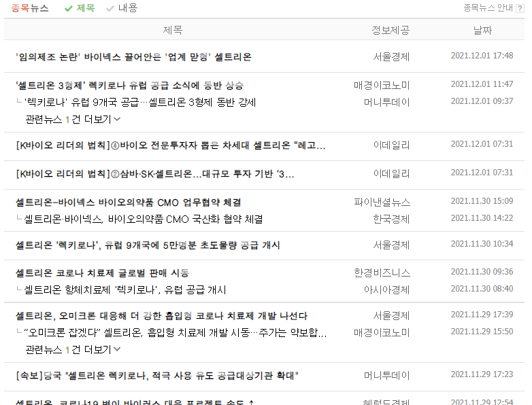Open 오미크론 대응해 흡입형 코로나 치료제 article
Image resolution: width=532 pixels, height=405 pixels.
(x=161, y=316)
